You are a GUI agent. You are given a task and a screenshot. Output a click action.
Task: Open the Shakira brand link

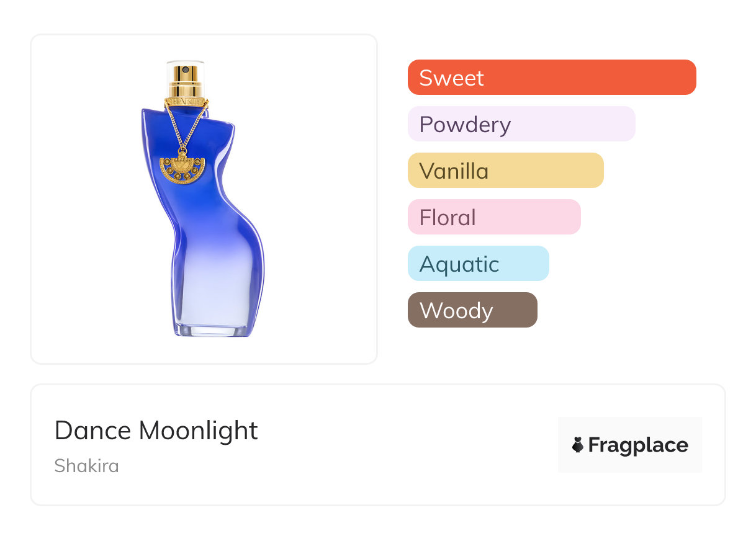[x=86, y=466]
